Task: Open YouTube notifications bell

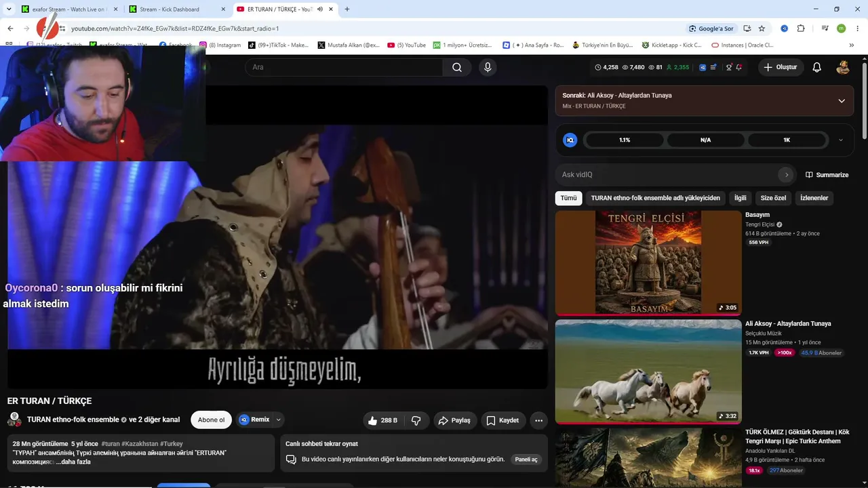Action: point(817,67)
